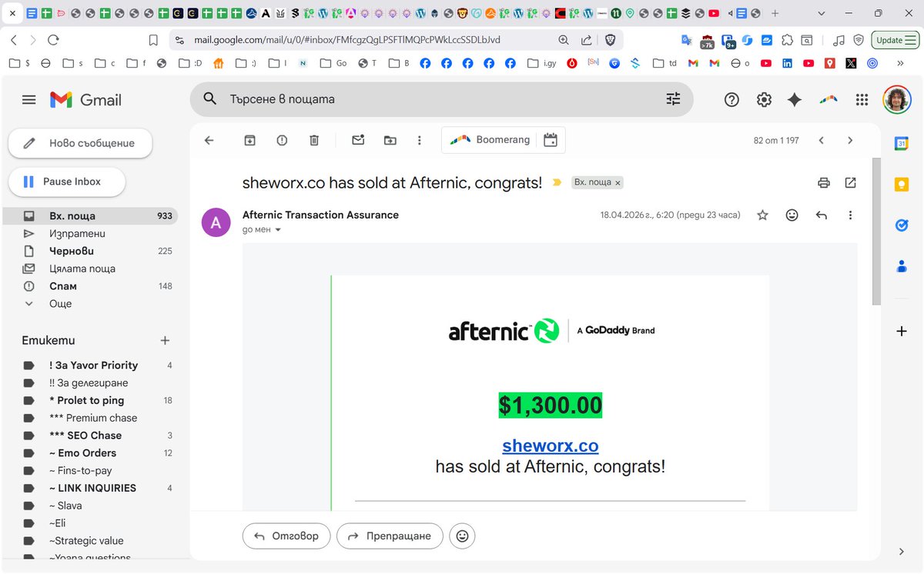
Task: Compose with 'Ново съобщение' button
Action: (x=80, y=143)
